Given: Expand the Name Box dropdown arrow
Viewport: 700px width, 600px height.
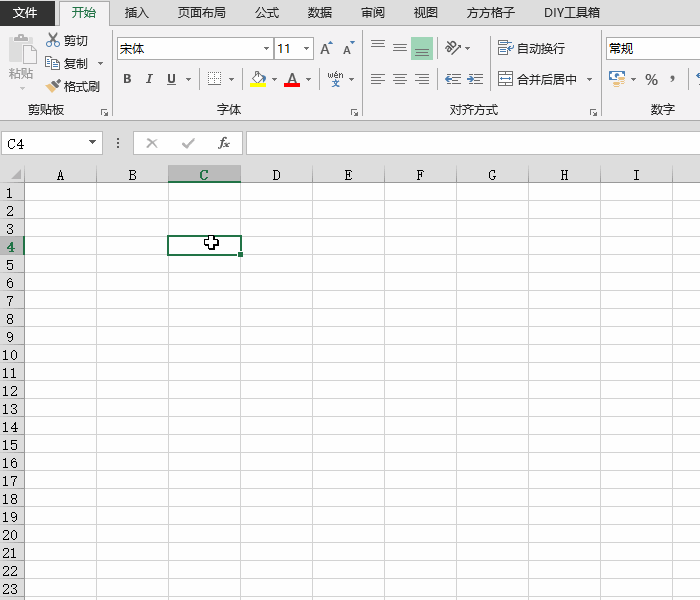Looking at the screenshot, I should tap(92, 142).
